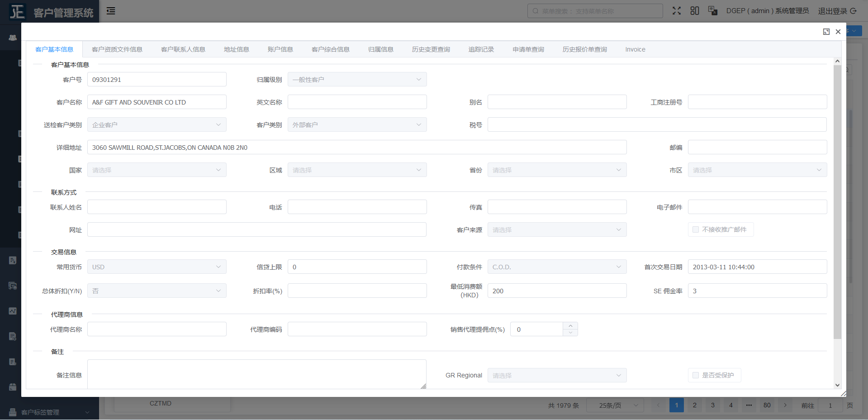This screenshot has height=420, width=868.
Task: Click the scrollbar up arrow in dialog
Action: 837,61
